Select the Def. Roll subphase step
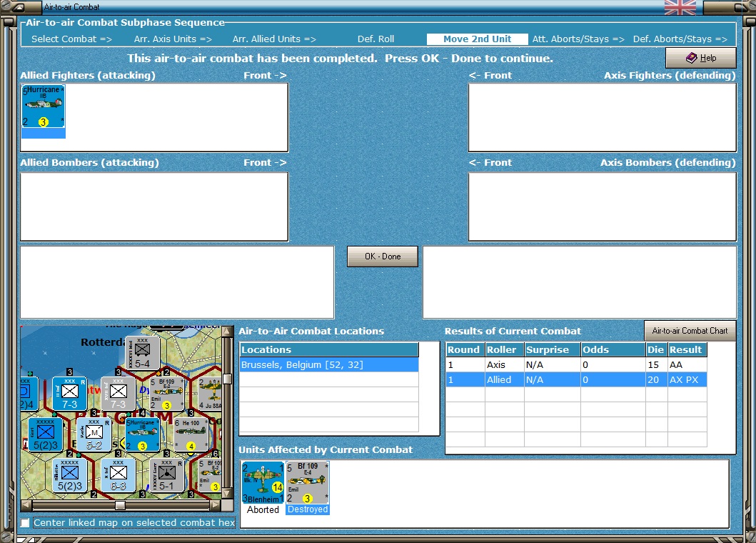This screenshot has height=543, width=756. [376, 39]
